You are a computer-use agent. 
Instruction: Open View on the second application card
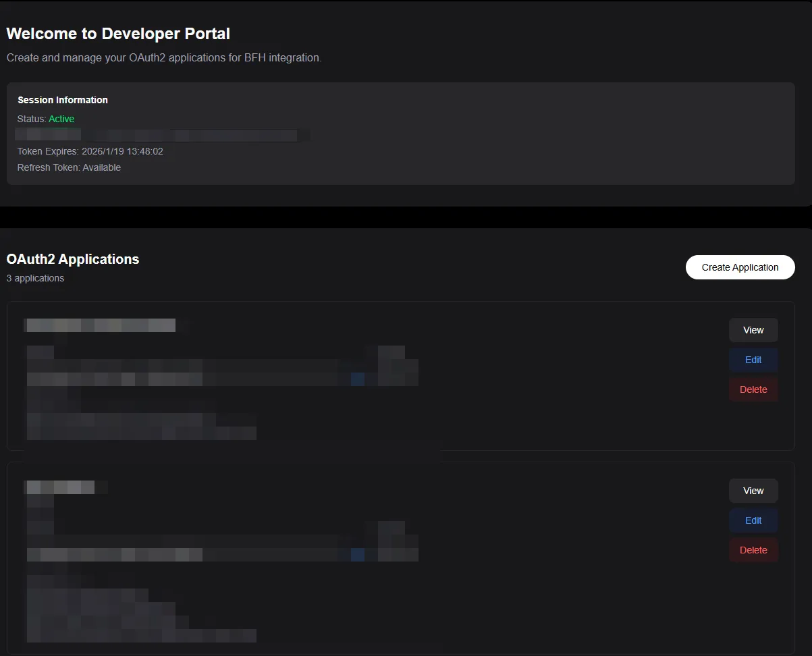[753, 491]
